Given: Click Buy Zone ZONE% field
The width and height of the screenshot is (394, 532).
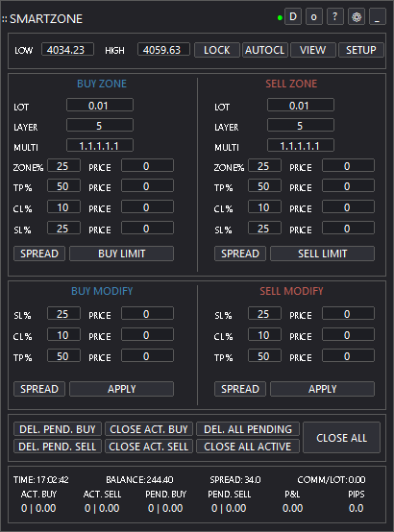Looking at the screenshot, I should point(63,165).
